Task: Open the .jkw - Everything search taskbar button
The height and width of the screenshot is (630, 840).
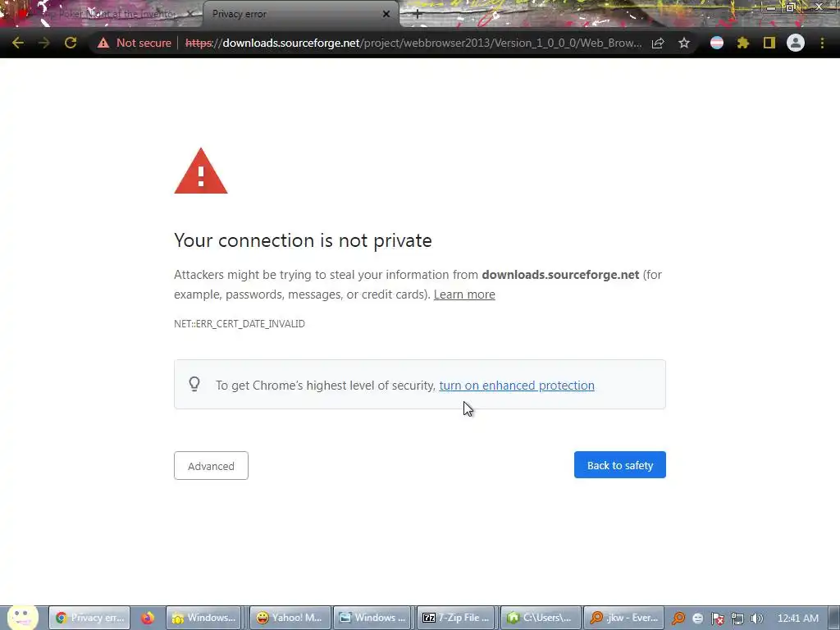Action: click(624, 618)
